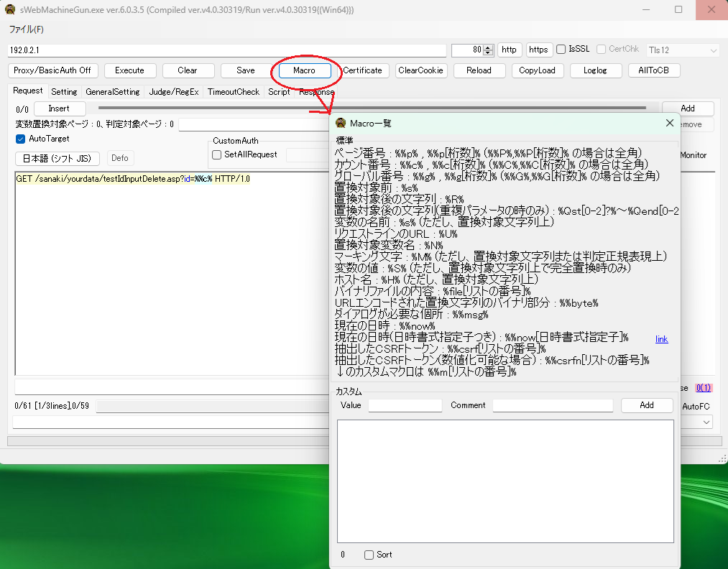Screen dimensions: 728x569
Task: Enable the IsSSL checkbox
Action: tap(561, 49)
